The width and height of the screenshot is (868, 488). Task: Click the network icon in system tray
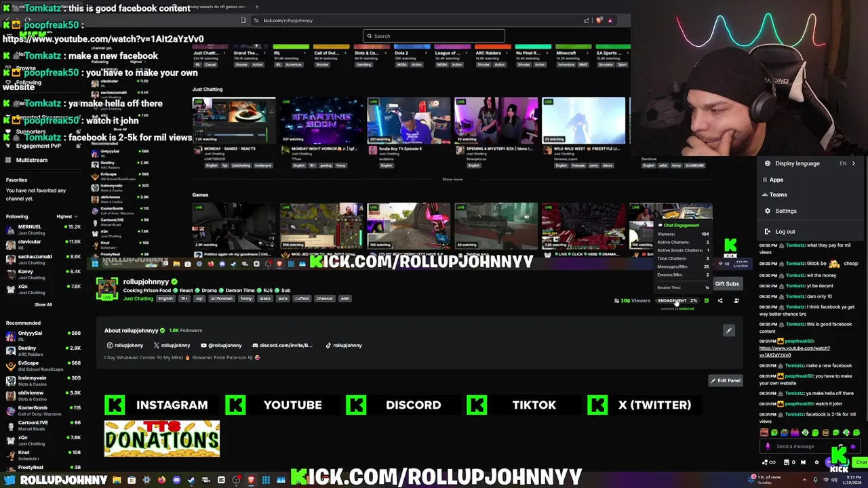[x=827, y=480]
